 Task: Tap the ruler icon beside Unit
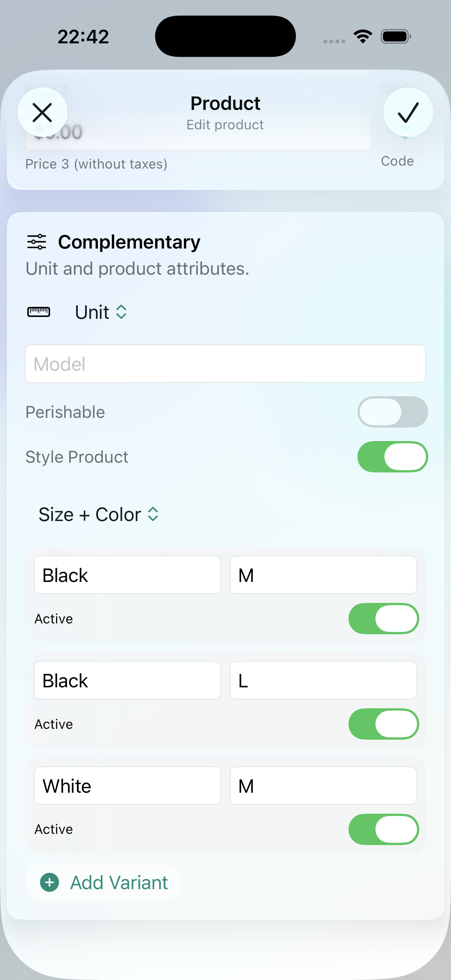(39, 312)
